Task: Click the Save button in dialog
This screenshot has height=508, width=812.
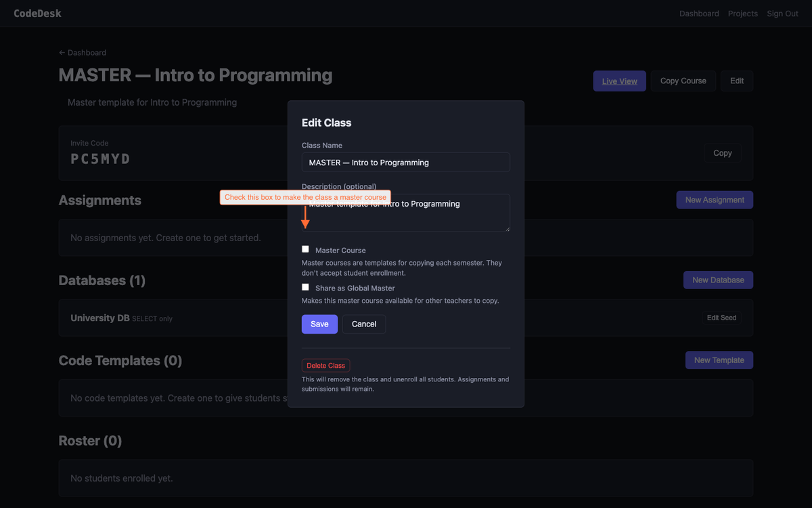Action: coord(319,324)
